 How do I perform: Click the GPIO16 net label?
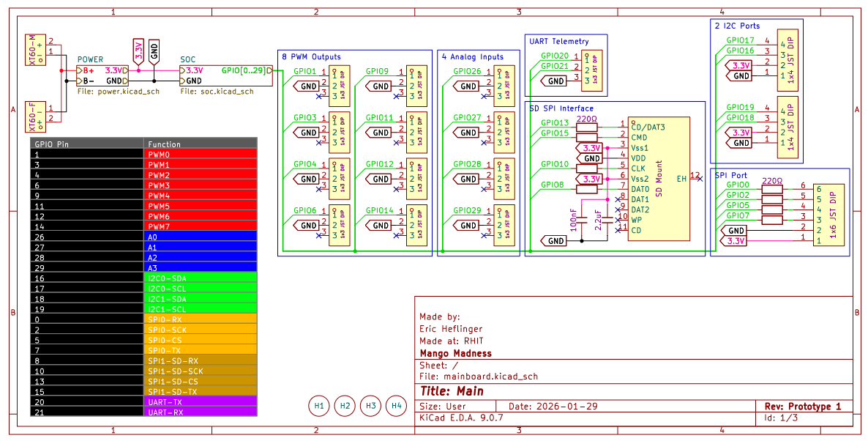click(740, 51)
